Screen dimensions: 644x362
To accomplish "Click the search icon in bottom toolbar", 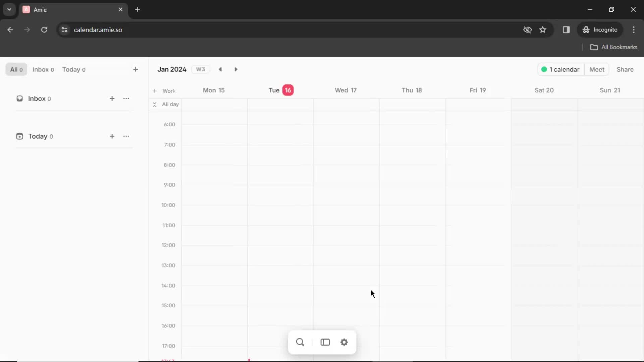I will (300, 342).
